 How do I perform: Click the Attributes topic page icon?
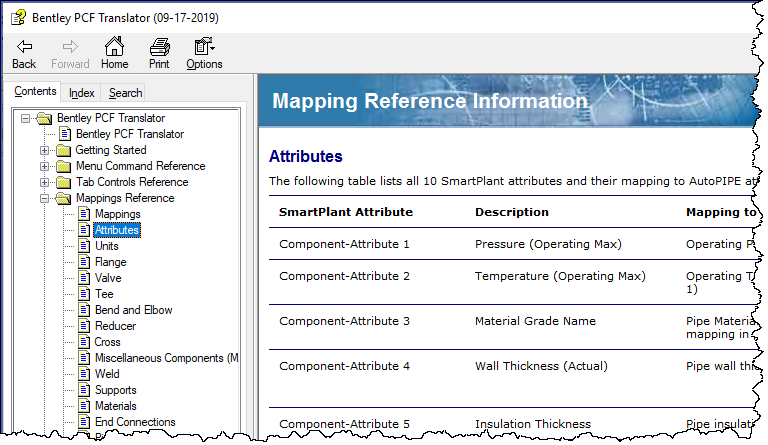[x=84, y=230]
